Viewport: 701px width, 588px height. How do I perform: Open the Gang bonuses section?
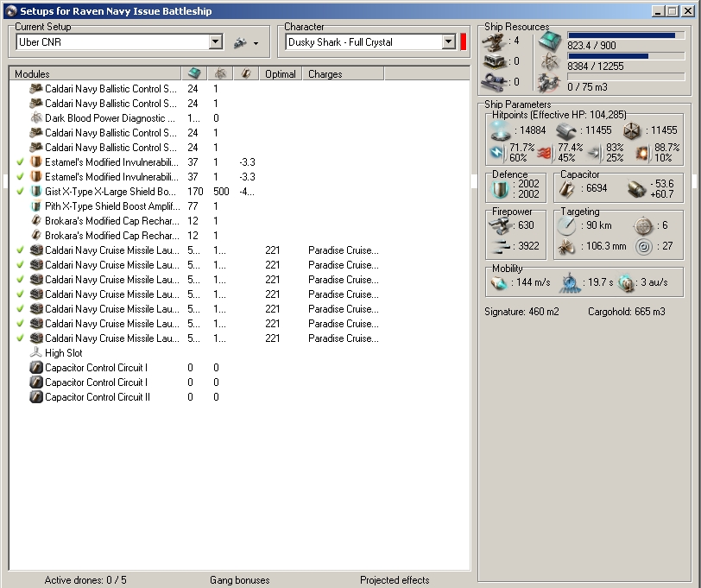click(x=240, y=580)
